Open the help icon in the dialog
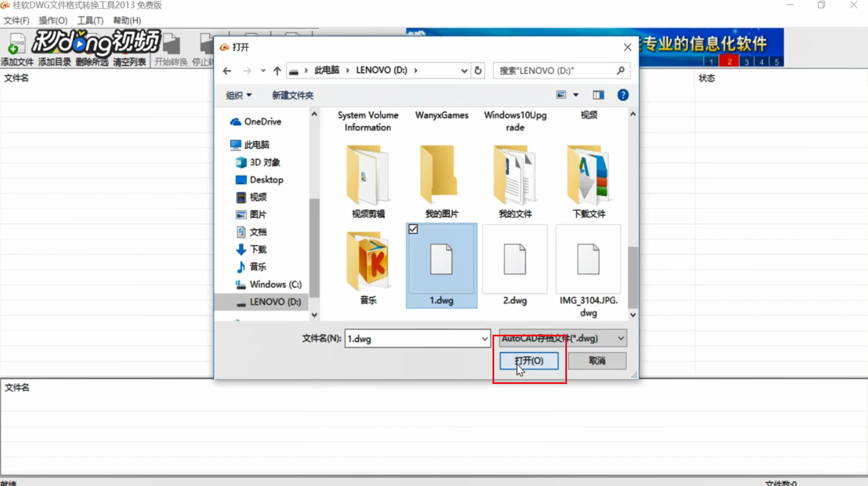 [x=623, y=95]
